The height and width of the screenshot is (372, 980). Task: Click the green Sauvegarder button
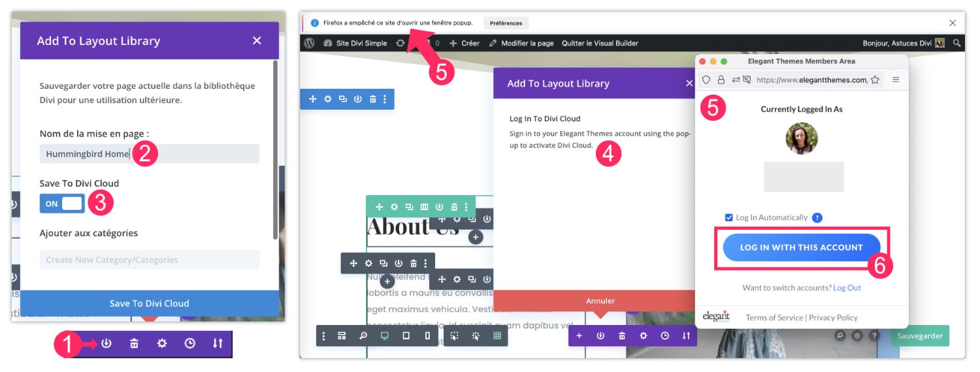[920, 335]
